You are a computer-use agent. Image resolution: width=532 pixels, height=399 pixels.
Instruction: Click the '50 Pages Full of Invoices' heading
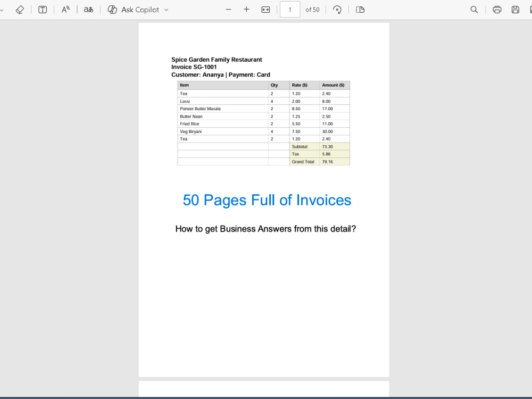pyautogui.click(x=267, y=200)
